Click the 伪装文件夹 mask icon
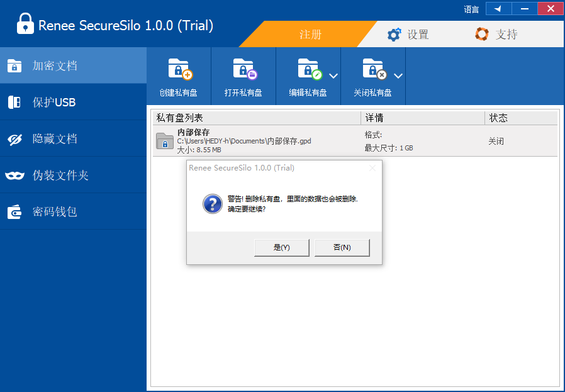The width and height of the screenshot is (565, 392). (14, 176)
